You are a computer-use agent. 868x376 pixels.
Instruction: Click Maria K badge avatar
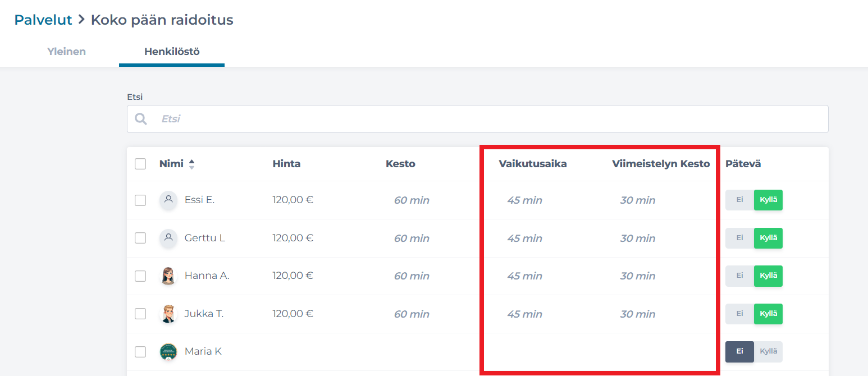(x=168, y=352)
